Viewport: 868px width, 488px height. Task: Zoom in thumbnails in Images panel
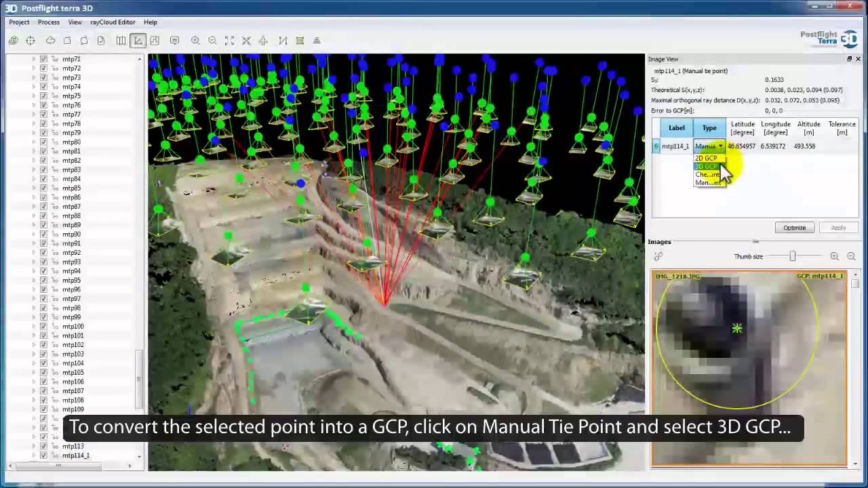coord(834,256)
